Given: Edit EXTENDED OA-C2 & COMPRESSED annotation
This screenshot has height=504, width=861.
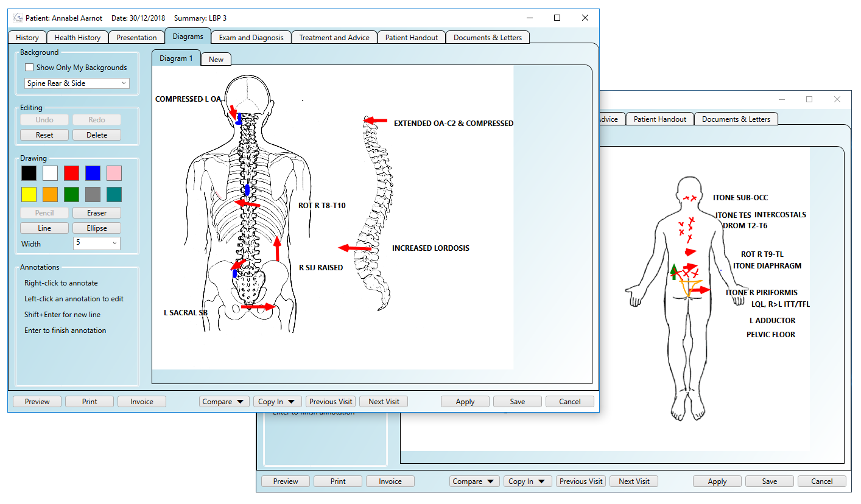Looking at the screenshot, I should tap(454, 124).
